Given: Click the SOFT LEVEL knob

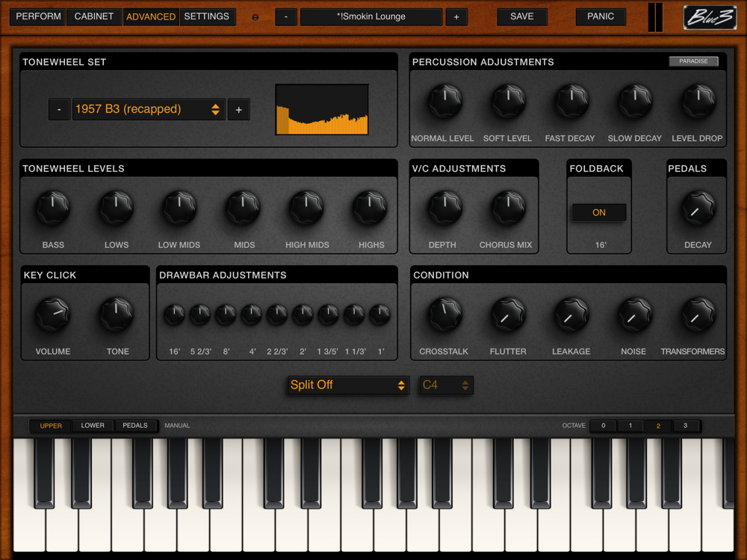Looking at the screenshot, I should 508,102.
